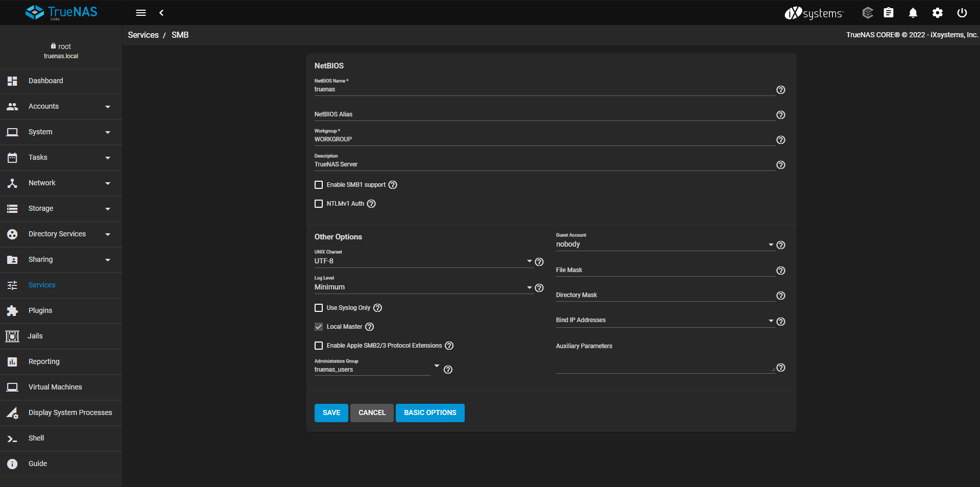
Task: Show help for Log Level
Action: (x=539, y=288)
